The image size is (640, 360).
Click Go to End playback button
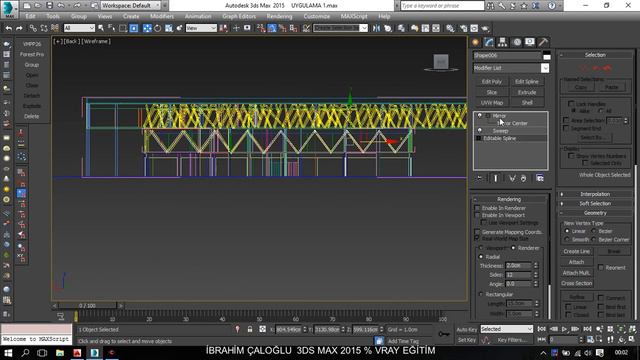click(x=587, y=329)
